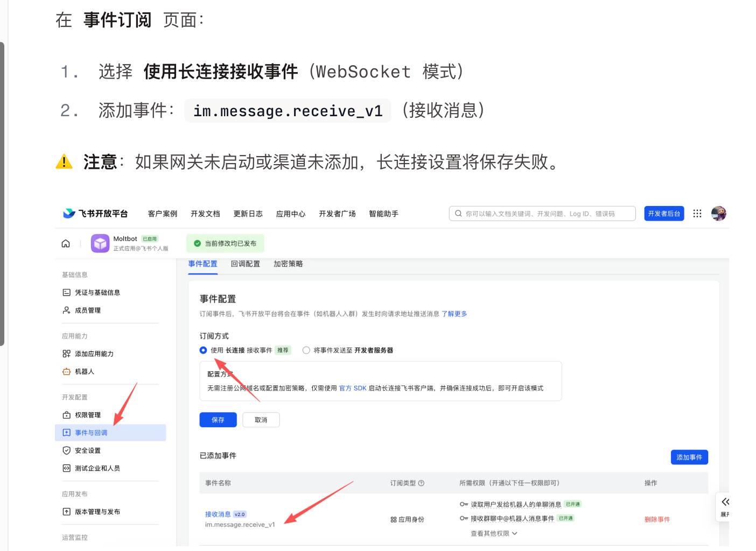Viewport: 756px width, 551px height.
Task: Click the 保存 button
Action: pyautogui.click(x=218, y=420)
